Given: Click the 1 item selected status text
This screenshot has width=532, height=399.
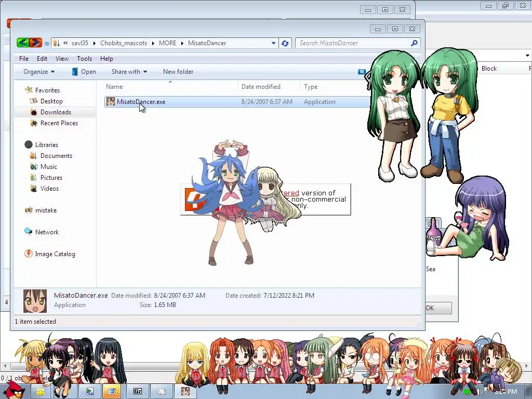Looking at the screenshot, I should (35, 321).
